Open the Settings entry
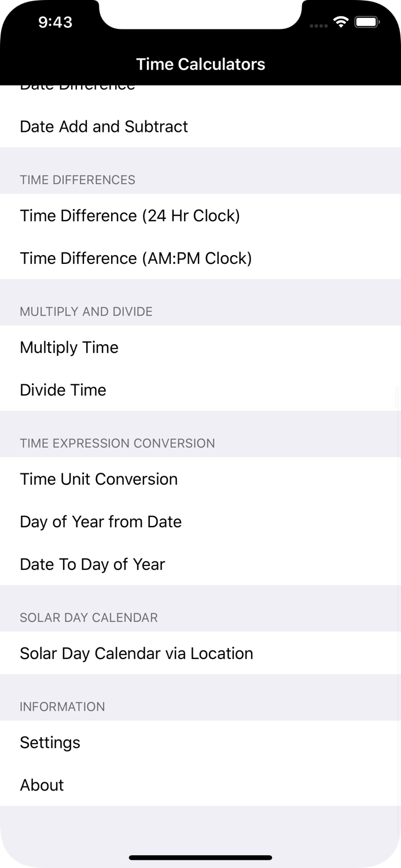This screenshot has width=401, height=868. [50, 742]
